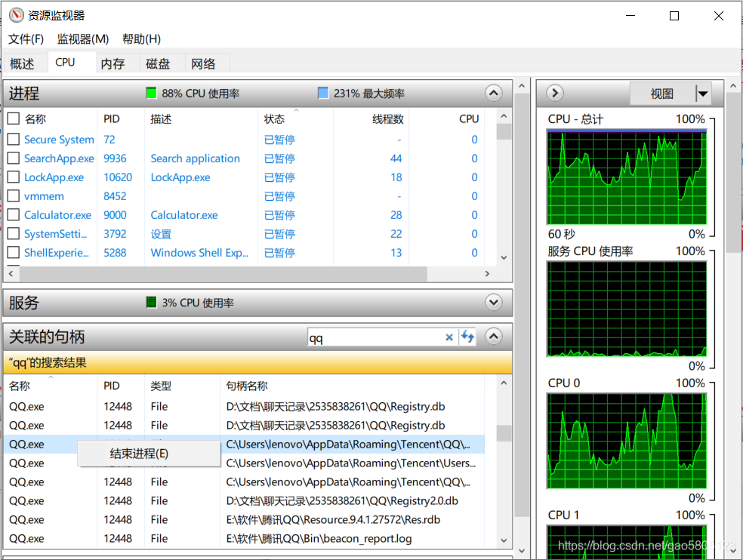Click Calculator.exe thread count 28
The image size is (743, 560).
click(396, 214)
